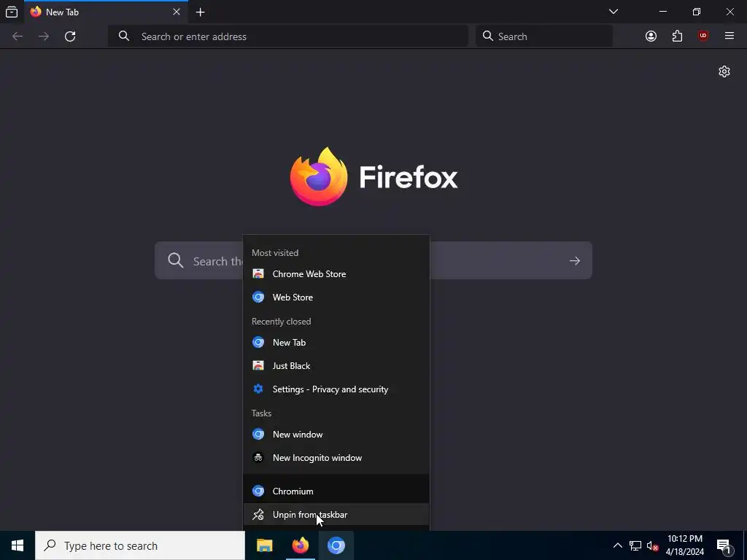Close the New Tab tab

pos(177,12)
